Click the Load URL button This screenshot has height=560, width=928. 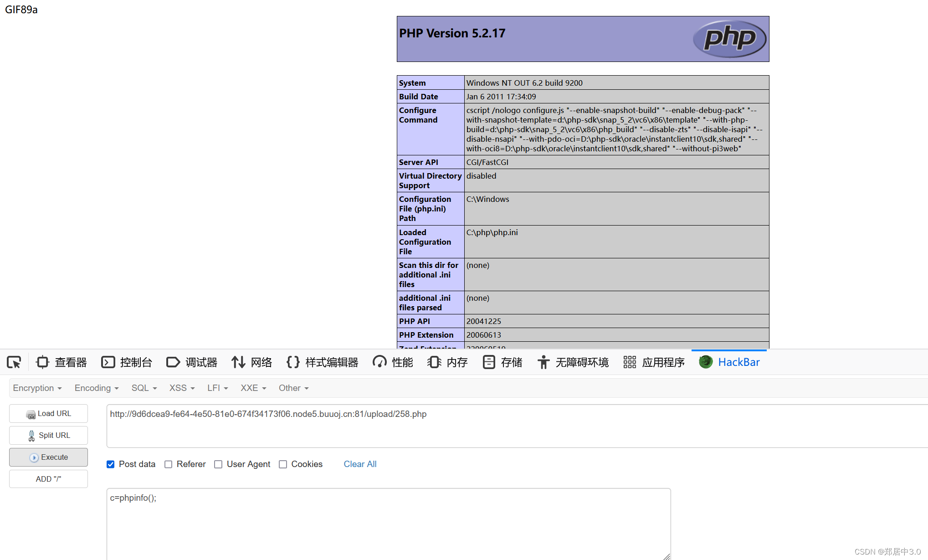pyautogui.click(x=48, y=413)
